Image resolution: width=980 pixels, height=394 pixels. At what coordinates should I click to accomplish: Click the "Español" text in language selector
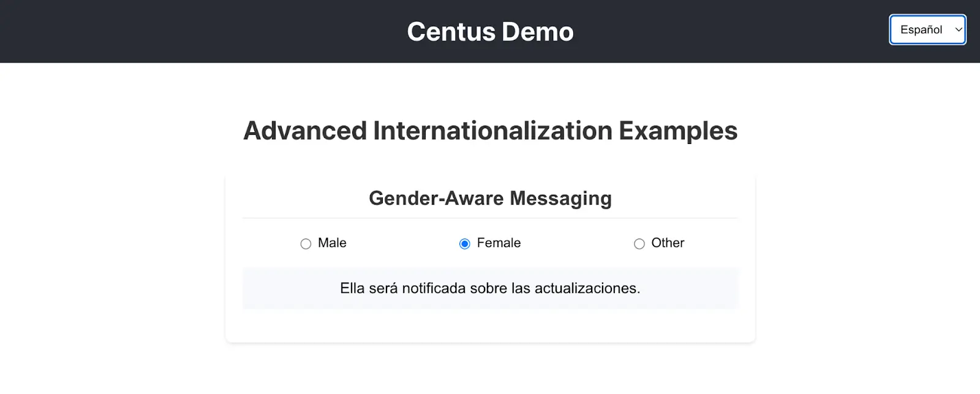[921, 30]
